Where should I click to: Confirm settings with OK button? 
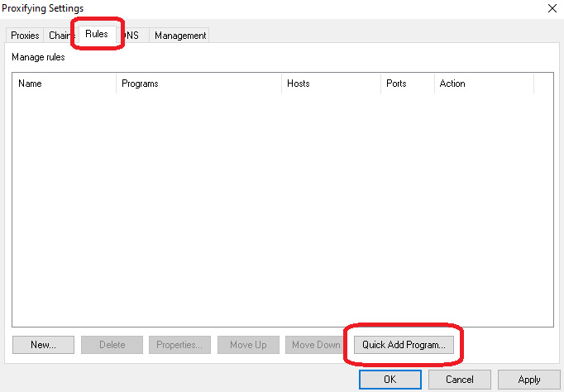click(390, 380)
